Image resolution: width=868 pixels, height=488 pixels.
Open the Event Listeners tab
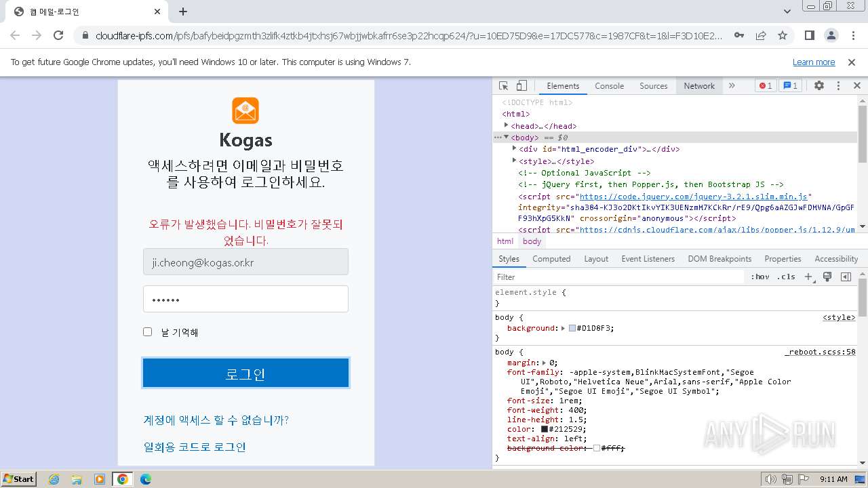(x=648, y=259)
